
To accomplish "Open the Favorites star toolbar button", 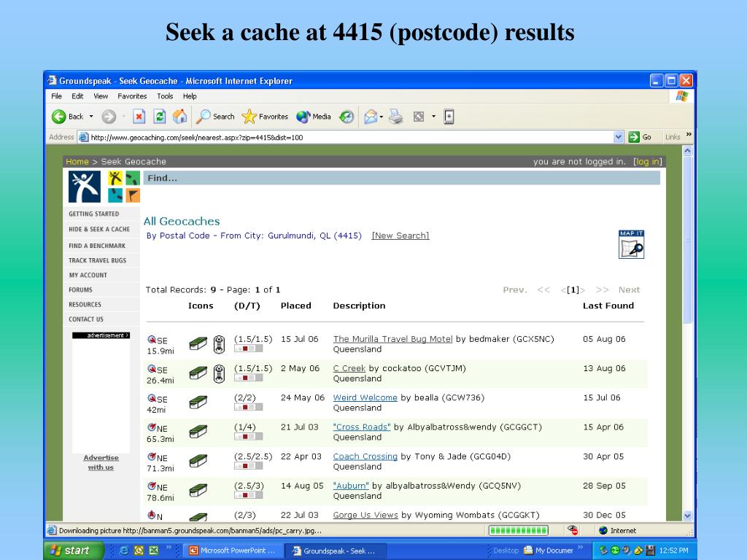I will point(265,116).
